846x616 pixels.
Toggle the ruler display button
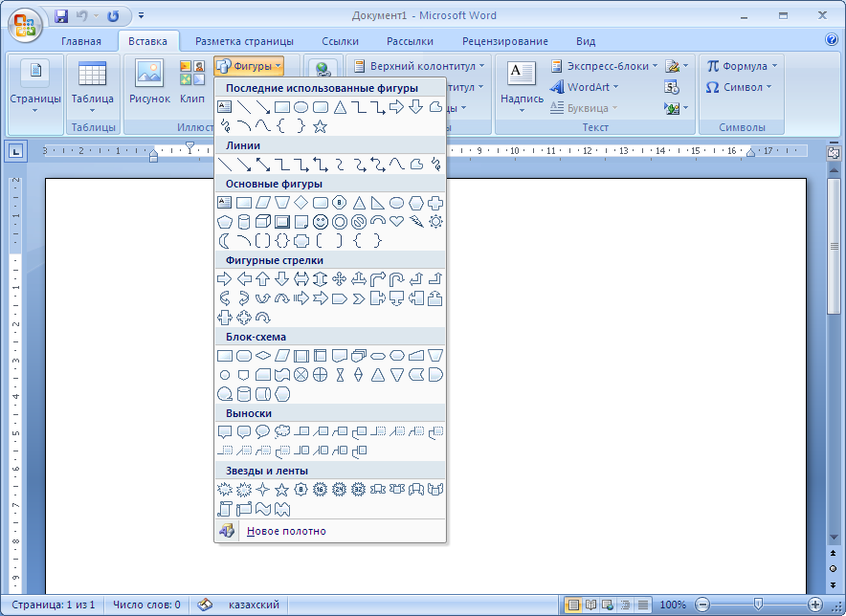(x=833, y=153)
